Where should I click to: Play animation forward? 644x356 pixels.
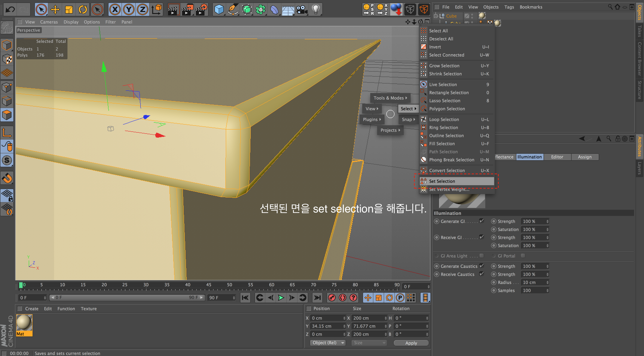coord(281,298)
